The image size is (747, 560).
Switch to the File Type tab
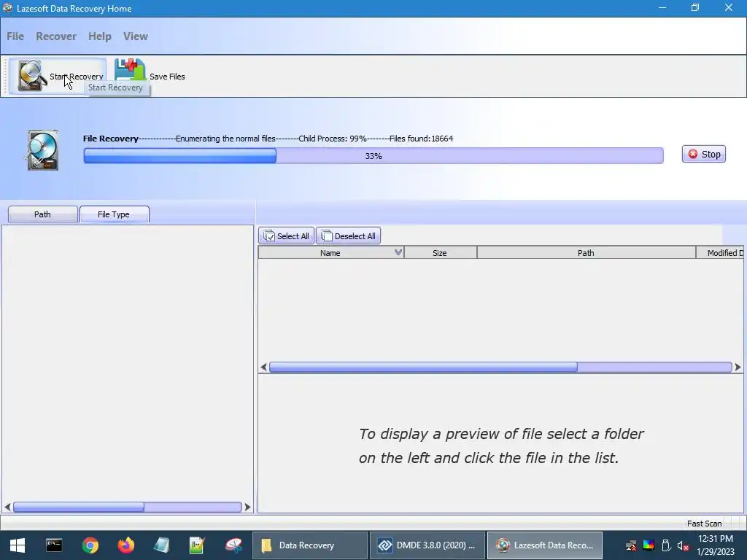tap(114, 214)
